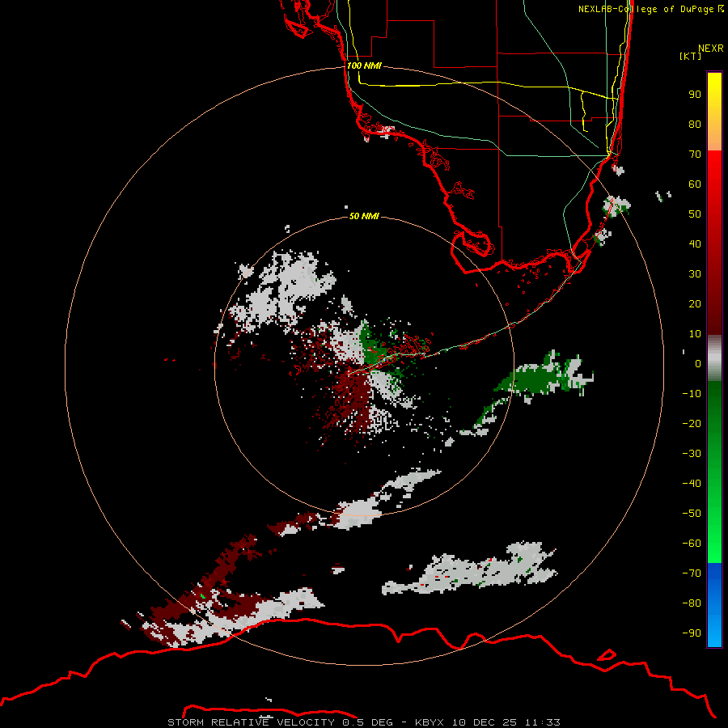Click the 0 value on the velocity scale
The height and width of the screenshot is (728, 728).
click(x=698, y=363)
